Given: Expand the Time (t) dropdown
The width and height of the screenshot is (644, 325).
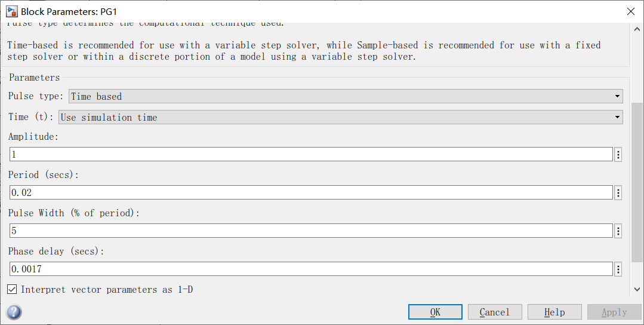Looking at the screenshot, I should pyautogui.click(x=340, y=117).
